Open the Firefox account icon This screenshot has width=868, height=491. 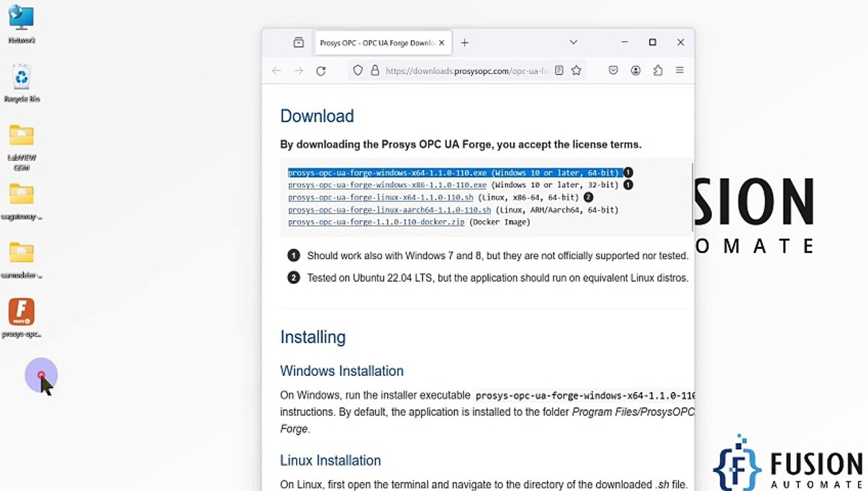[x=635, y=70]
